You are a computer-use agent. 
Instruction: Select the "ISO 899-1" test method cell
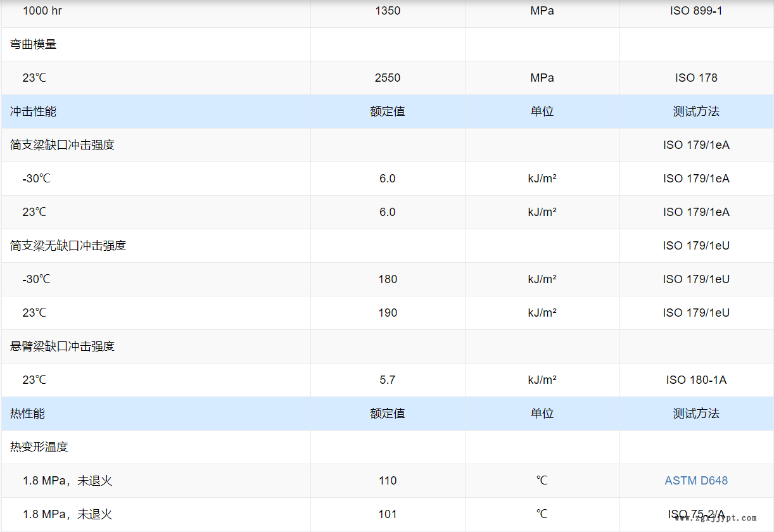coord(696,11)
